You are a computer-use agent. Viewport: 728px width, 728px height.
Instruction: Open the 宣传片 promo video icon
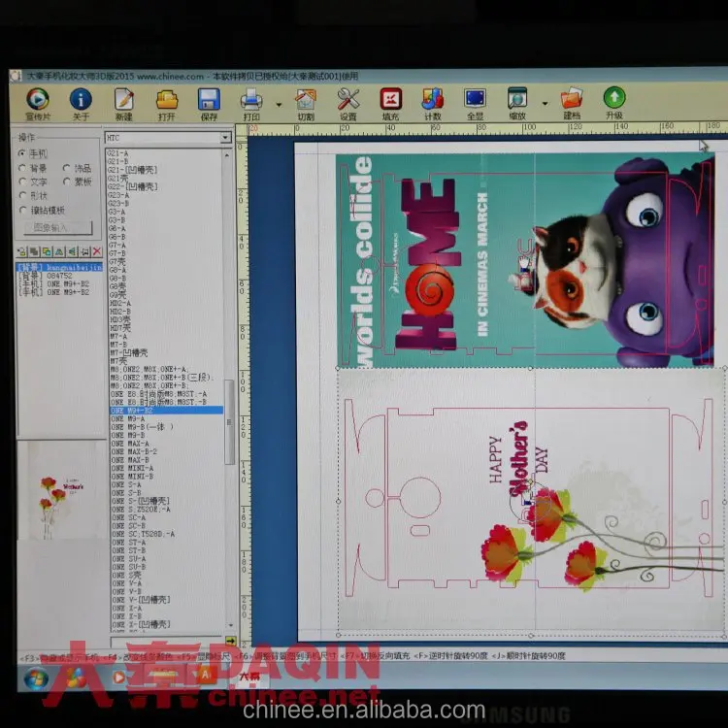[x=38, y=104]
